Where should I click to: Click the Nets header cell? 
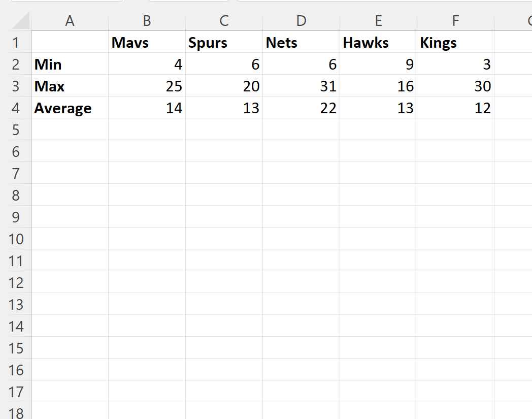tap(302, 42)
